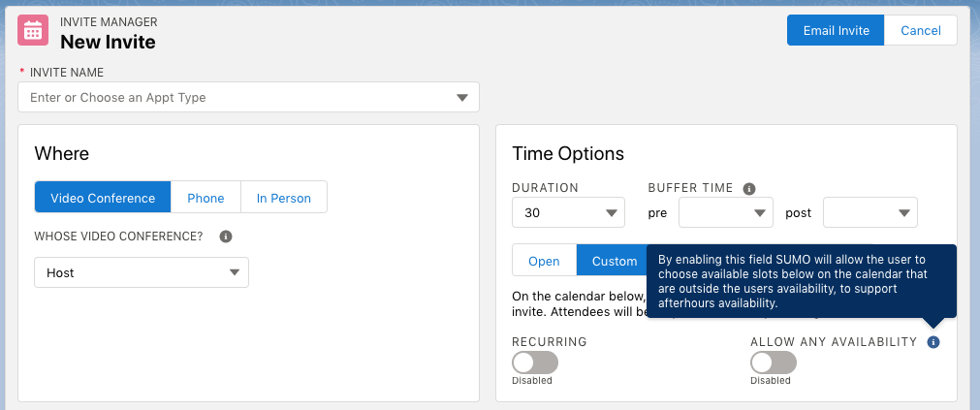Click the Buffer Time info icon
The width and height of the screenshot is (980, 410).
pos(749,189)
